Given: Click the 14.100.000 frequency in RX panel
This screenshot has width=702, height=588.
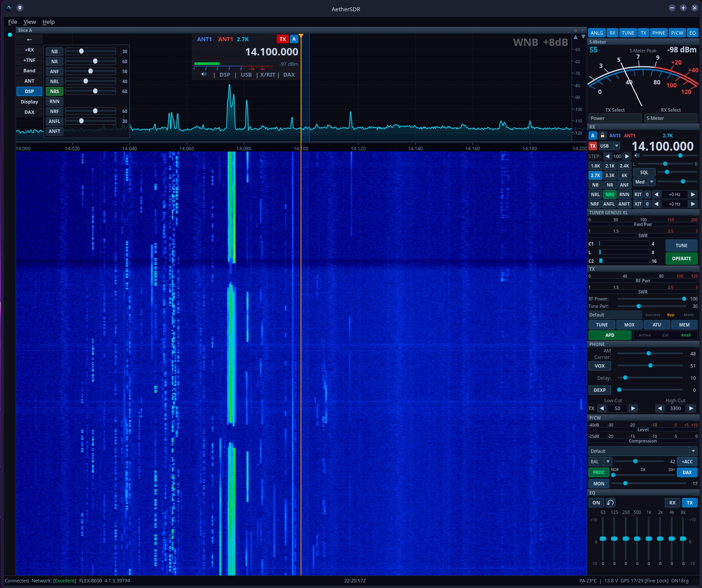Looking at the screenshot, I should (662, 146).
